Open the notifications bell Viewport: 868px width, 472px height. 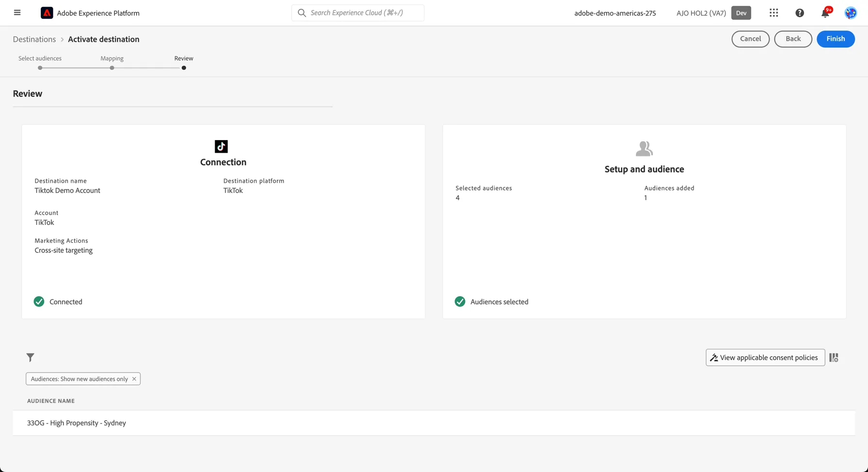825,13
